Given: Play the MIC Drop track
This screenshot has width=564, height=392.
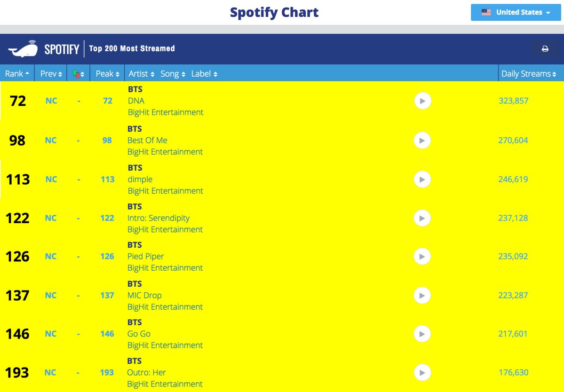Looking at the screenshot, I should [422, 295].
